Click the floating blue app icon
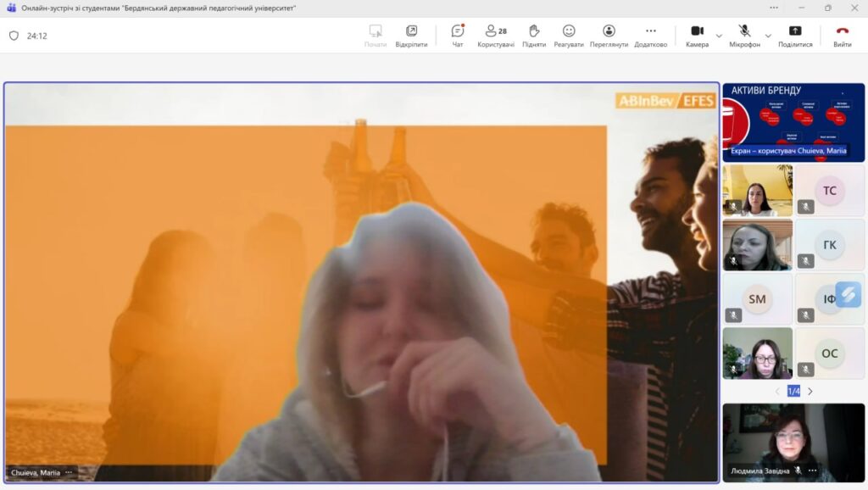The image size is (868, 490). click(x=848, y=294)
